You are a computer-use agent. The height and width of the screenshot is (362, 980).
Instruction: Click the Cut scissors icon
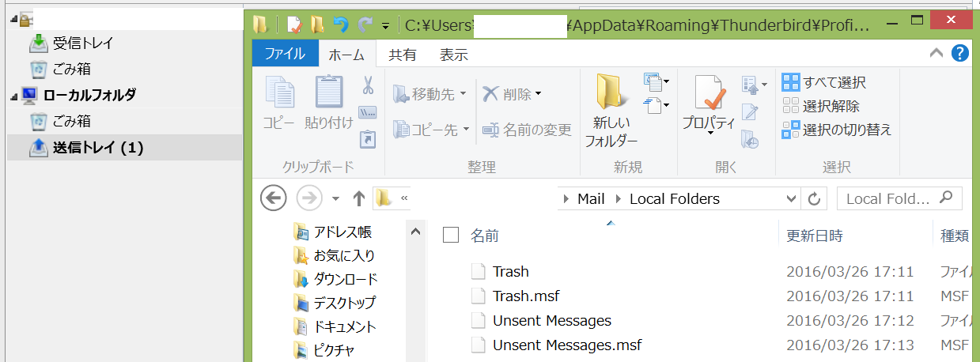point(368,85)
